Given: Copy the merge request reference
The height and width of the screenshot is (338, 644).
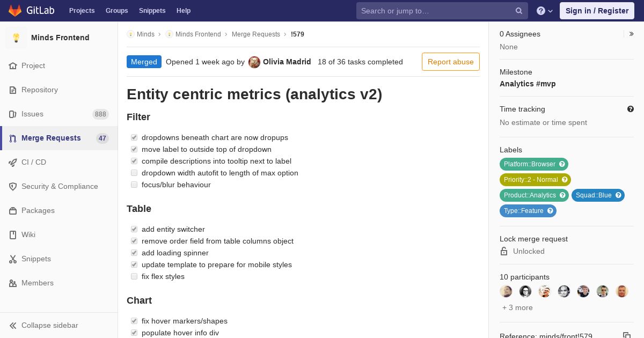Looking at the screenshot, I should pyautogui.click(x=626, y=335).
